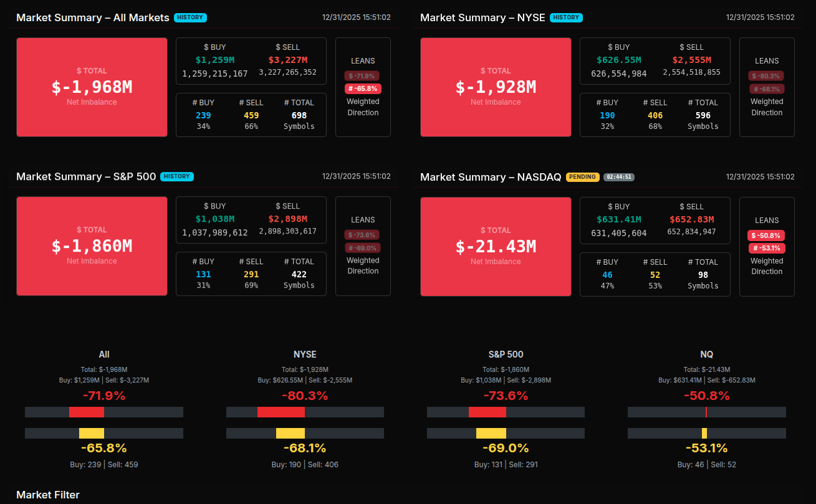Disable the $ -50.8% lean badge for NASDAQ

point(766,235)
